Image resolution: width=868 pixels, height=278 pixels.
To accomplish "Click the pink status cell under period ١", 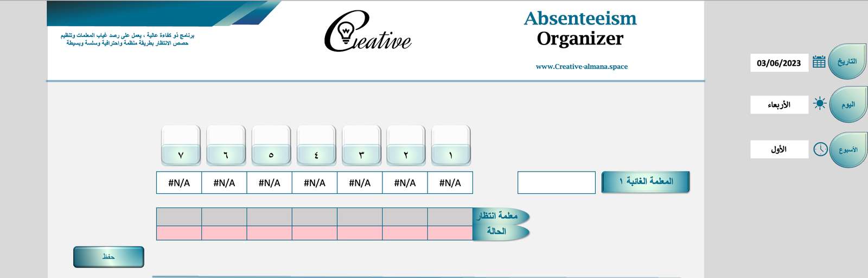I will [450, 233].
